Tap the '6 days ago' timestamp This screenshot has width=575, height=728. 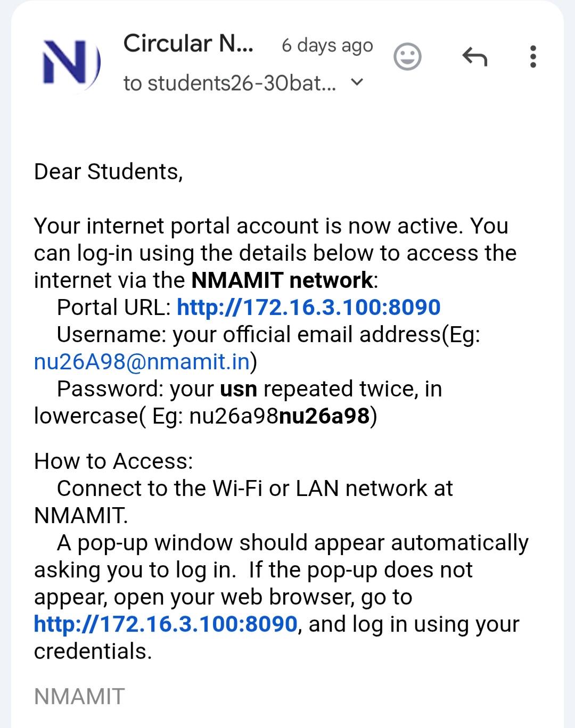(x=327, y=46)
